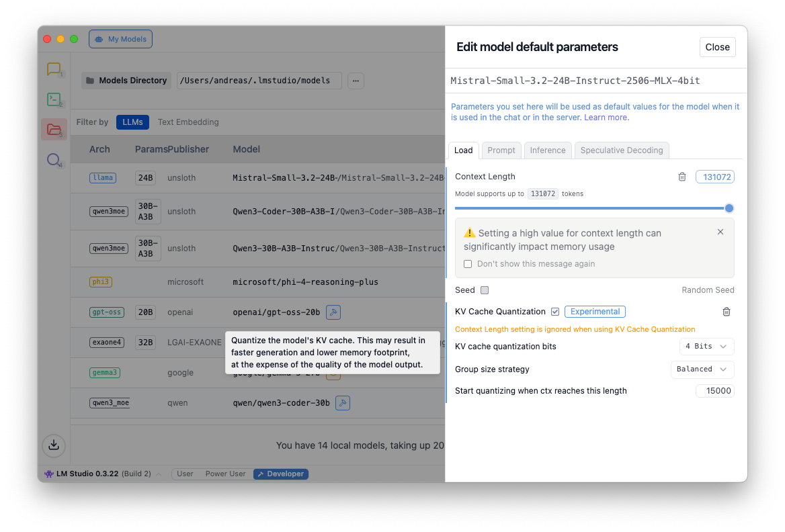The image size is (785, 532).
Task: Open the Downloads icon in sidebar
Action: click(54, 445)
